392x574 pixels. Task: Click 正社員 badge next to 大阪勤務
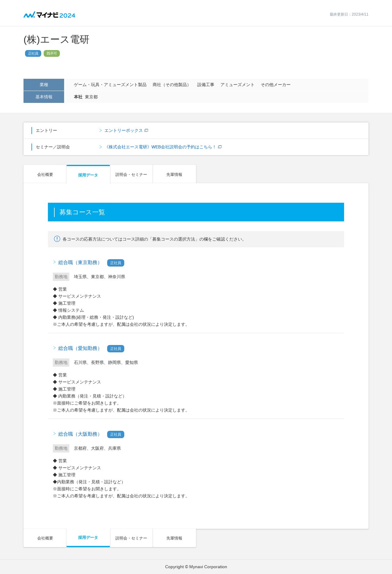115,434
